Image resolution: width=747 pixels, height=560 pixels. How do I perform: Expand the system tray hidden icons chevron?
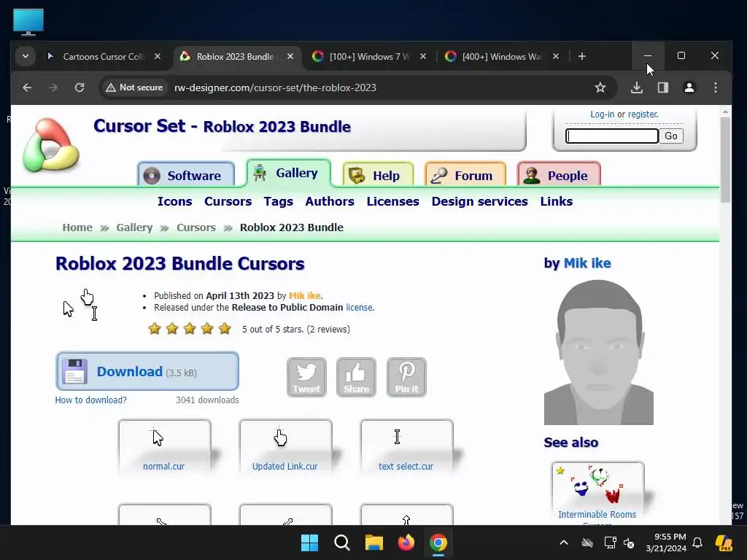pos(564,542)
